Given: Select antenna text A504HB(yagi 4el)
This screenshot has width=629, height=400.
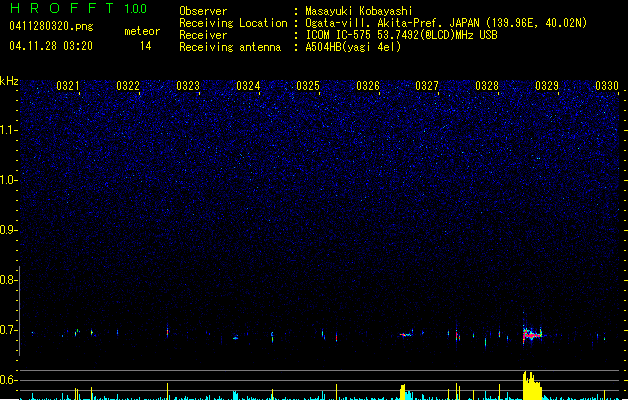Looking at the screenshot, I should pyautogui.click(x=353, y=47).
